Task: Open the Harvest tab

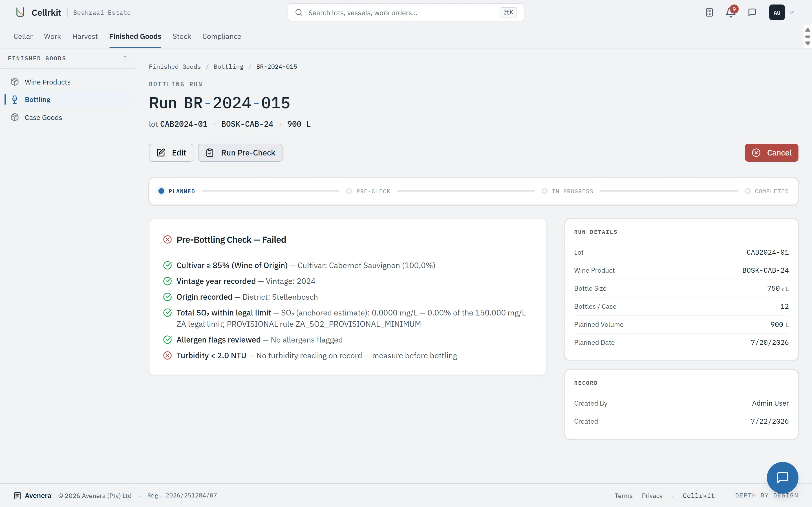Action: click(85, 36)
